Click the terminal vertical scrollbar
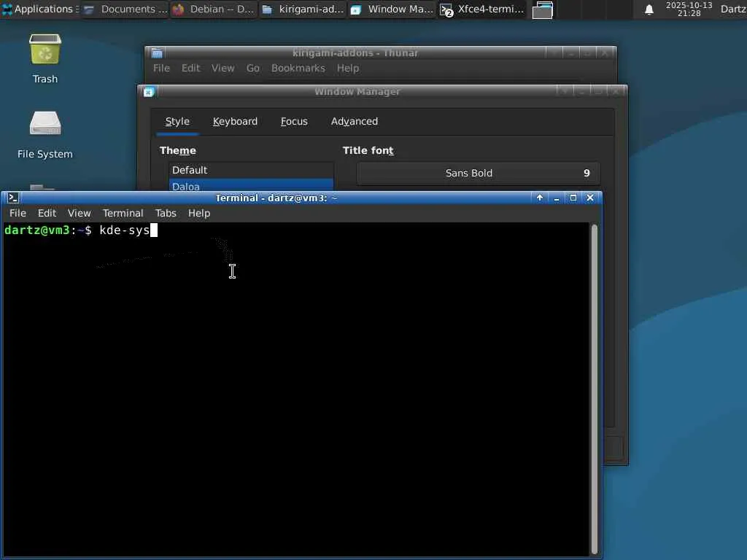 point(594,389)
